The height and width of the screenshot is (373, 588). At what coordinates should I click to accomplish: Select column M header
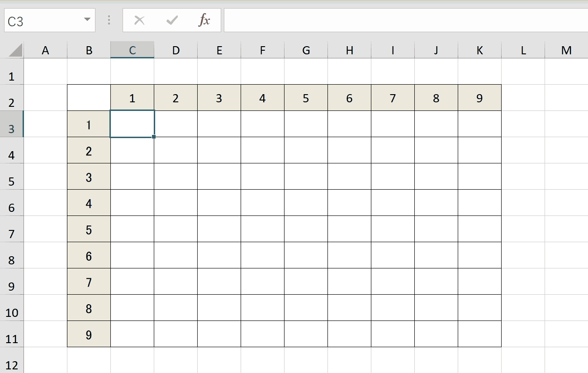(566, 50)
